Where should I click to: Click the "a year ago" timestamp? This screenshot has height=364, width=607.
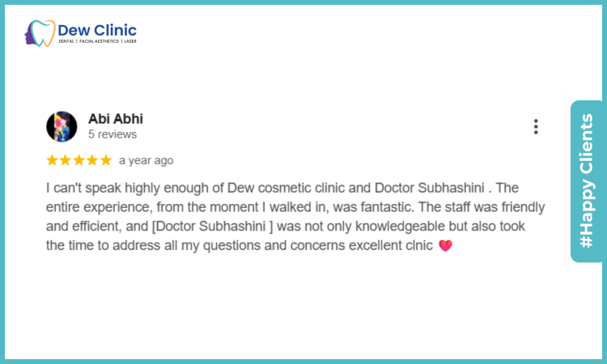click(146, 160)
